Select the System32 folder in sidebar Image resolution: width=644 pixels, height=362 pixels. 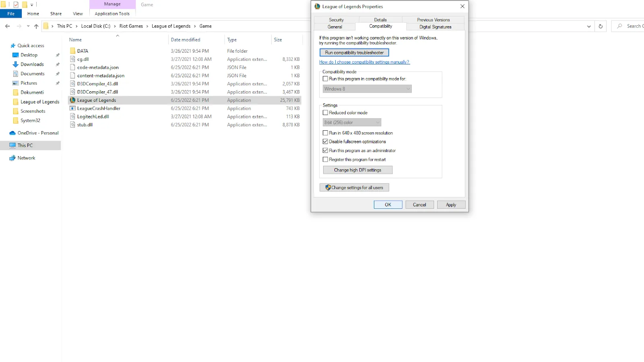click(x=30, y=120)
